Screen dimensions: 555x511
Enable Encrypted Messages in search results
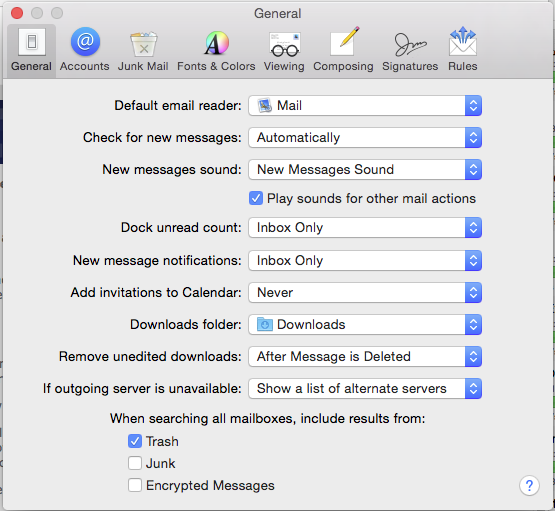135,485
